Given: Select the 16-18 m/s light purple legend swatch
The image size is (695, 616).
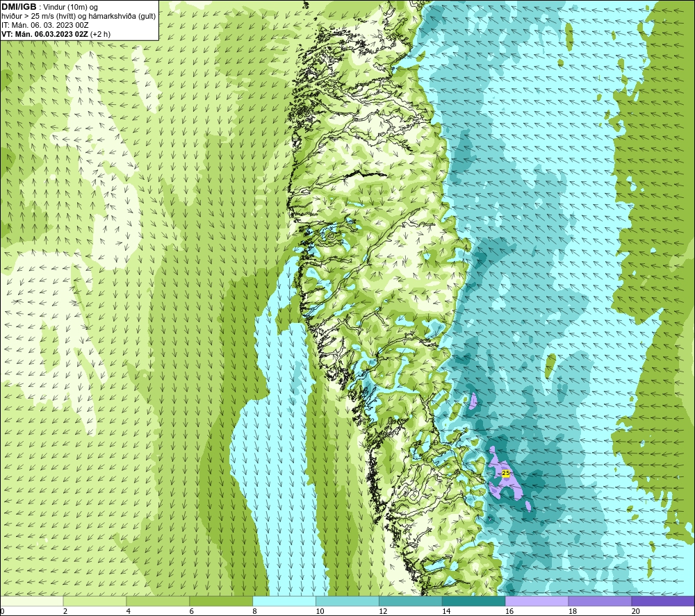Looking at the screenshot, I should [537, 601].
